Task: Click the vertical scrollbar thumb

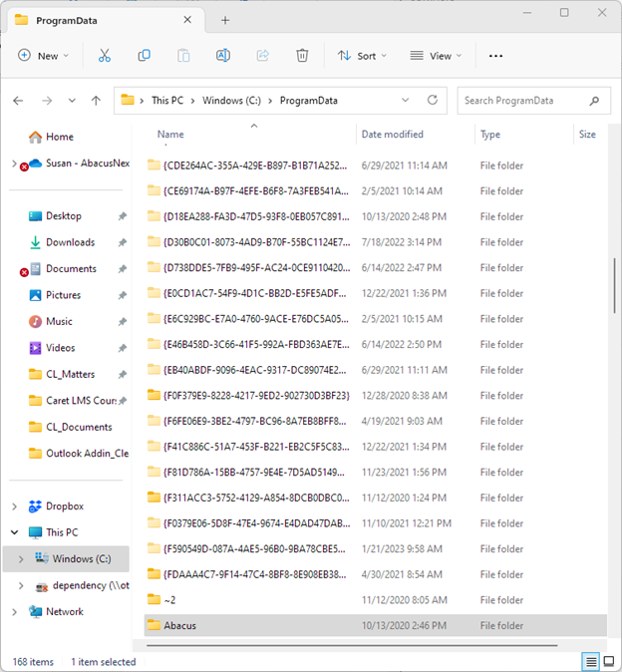Action: 614,285
